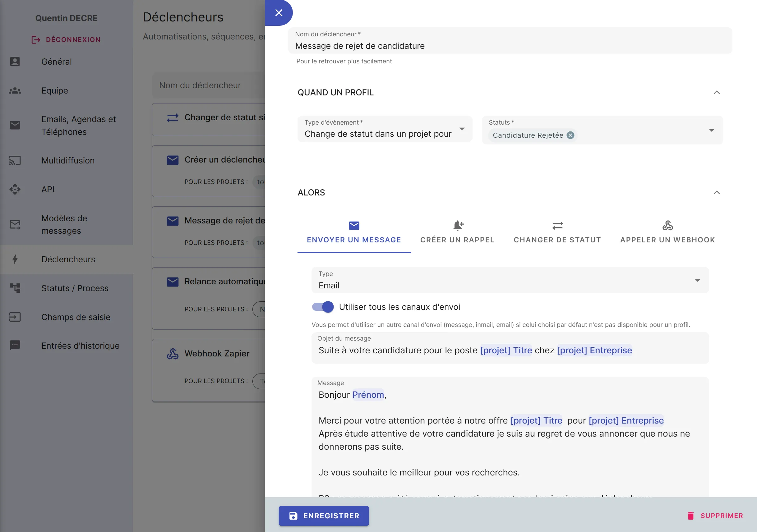Open Modèles de messages via its envelope icon
This screenshot has height=532, width=757.
point(15,224)
